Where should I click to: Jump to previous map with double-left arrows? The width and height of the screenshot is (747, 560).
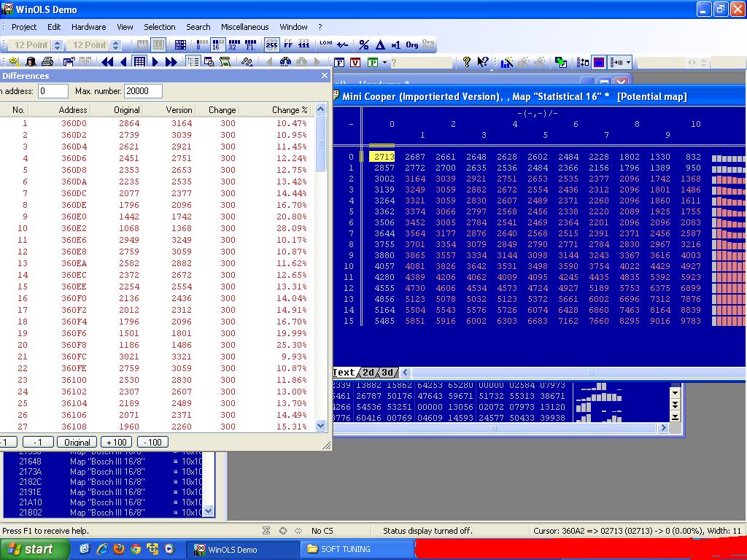(107, 62)
